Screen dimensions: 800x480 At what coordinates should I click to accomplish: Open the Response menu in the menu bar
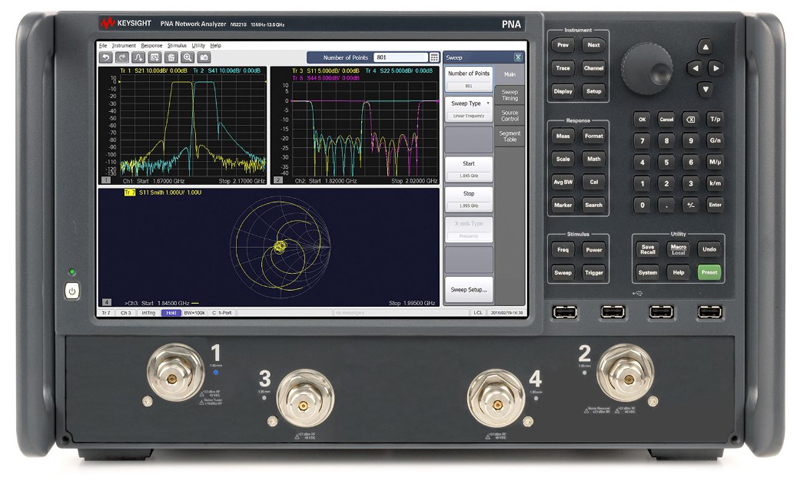[152, 45]
